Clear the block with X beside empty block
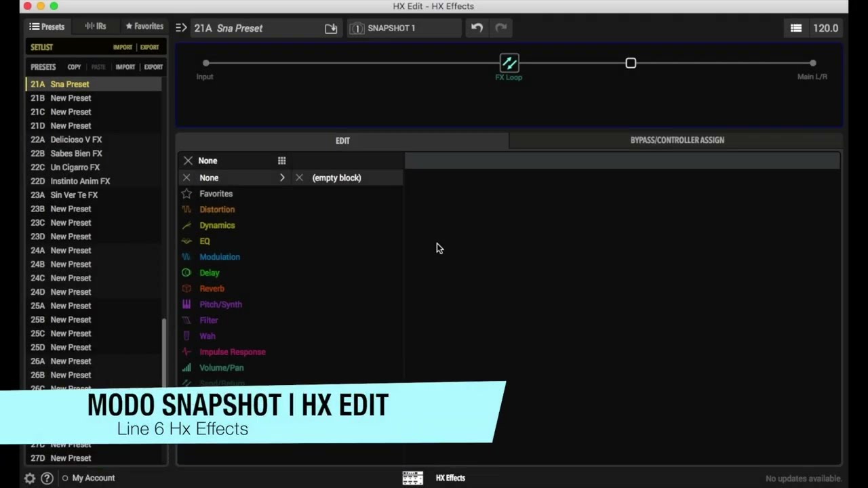Viewport: 868px width, 488px height. (299, 178)
